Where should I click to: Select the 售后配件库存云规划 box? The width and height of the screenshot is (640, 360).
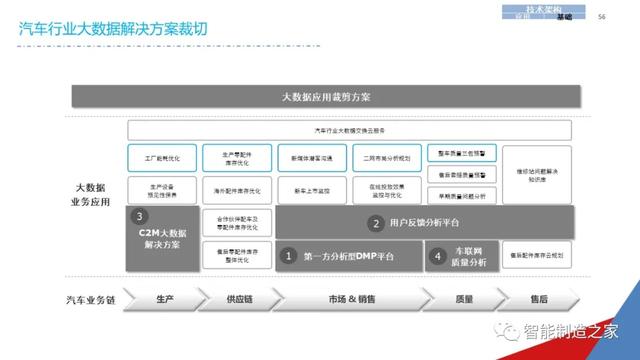click(537, 255)
